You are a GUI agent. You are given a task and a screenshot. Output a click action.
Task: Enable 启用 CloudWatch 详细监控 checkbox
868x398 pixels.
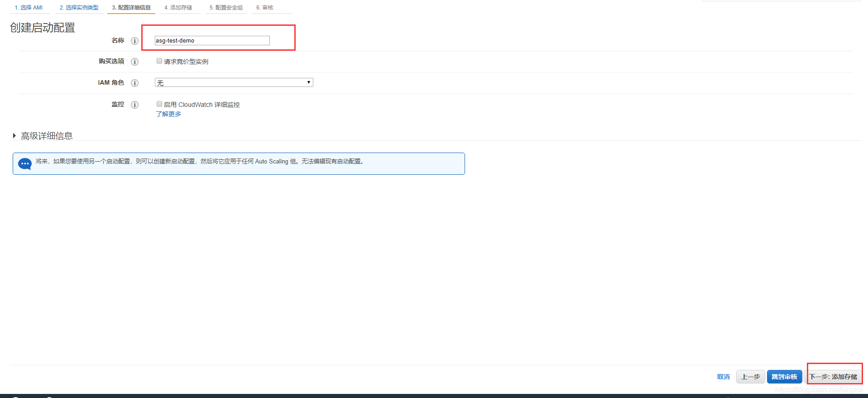(159, 104)
